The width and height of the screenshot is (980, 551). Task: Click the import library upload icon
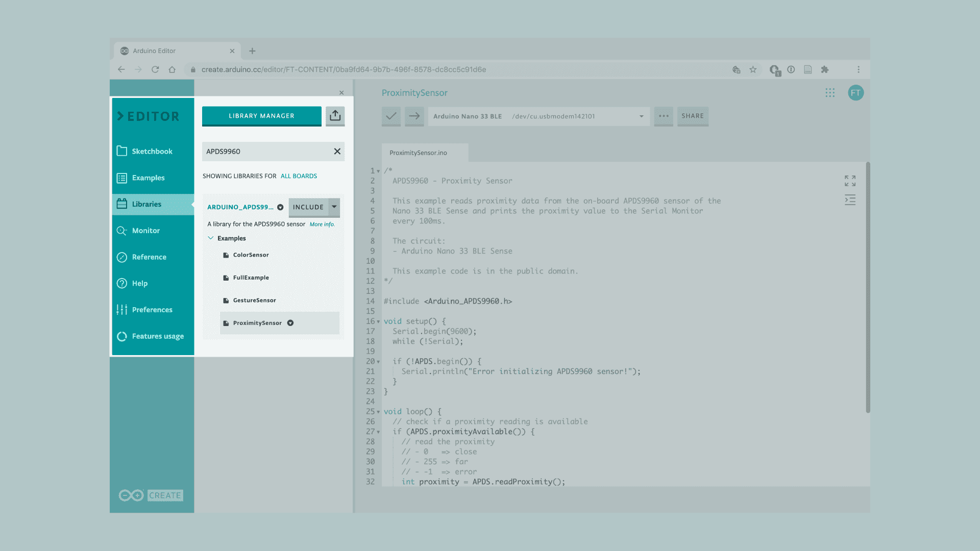pyautogui.click(x=335, y=116)
